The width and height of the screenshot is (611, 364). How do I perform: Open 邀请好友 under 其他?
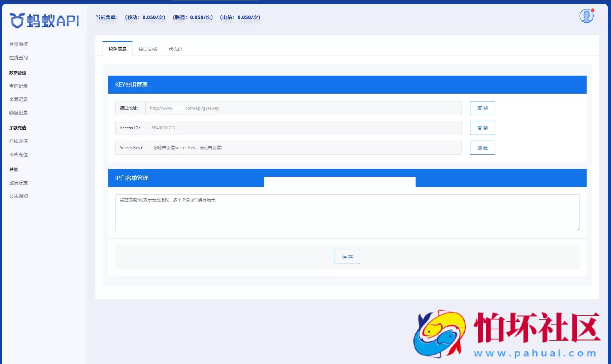(18, 182)
